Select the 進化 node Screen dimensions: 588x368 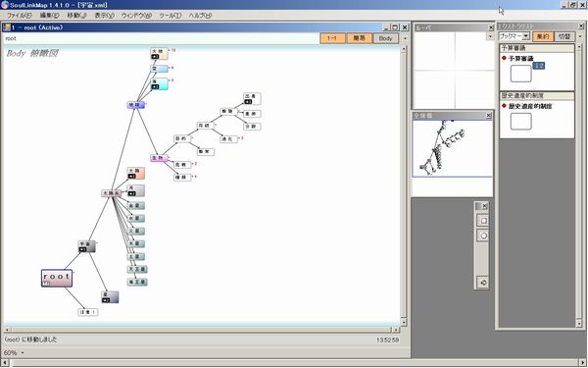tap(228, 139)
